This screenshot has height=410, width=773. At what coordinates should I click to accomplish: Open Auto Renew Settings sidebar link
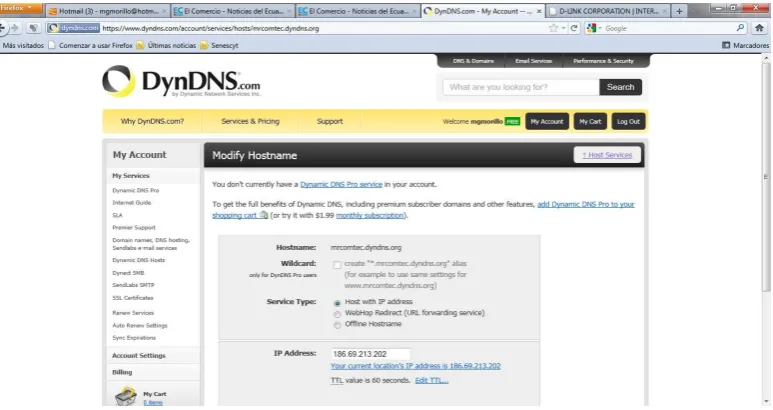point(140,326)
